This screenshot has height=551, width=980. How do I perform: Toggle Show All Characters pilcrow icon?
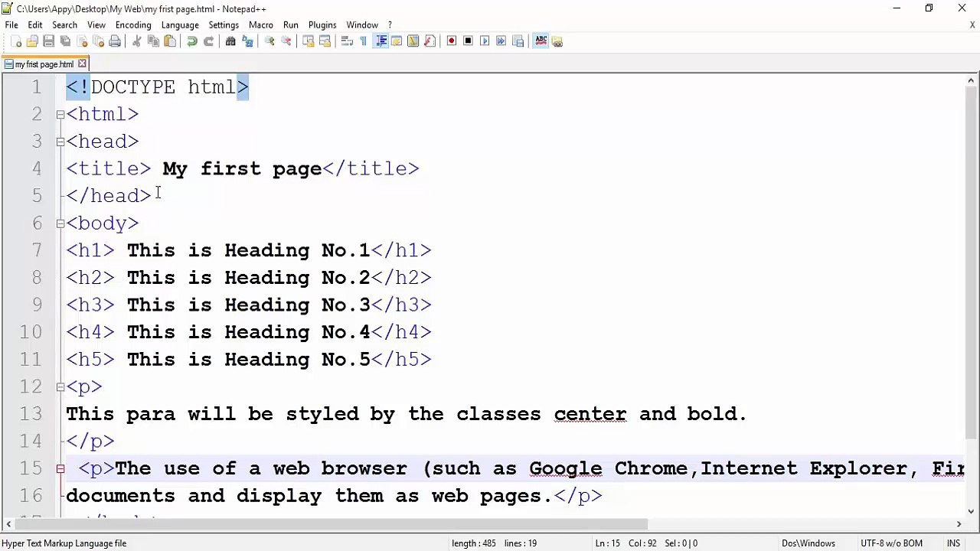tap(363, 41)
